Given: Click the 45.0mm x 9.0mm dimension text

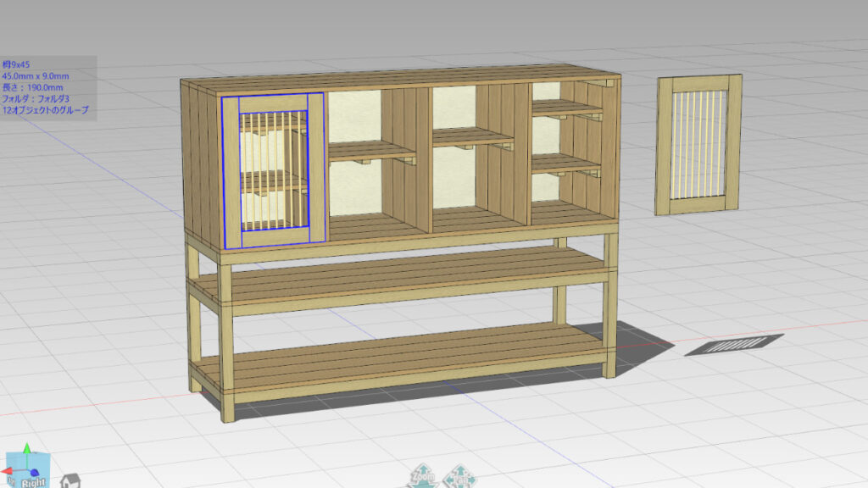Looking at the screenshot, I should pyautogui.click(x=35, y=76).
